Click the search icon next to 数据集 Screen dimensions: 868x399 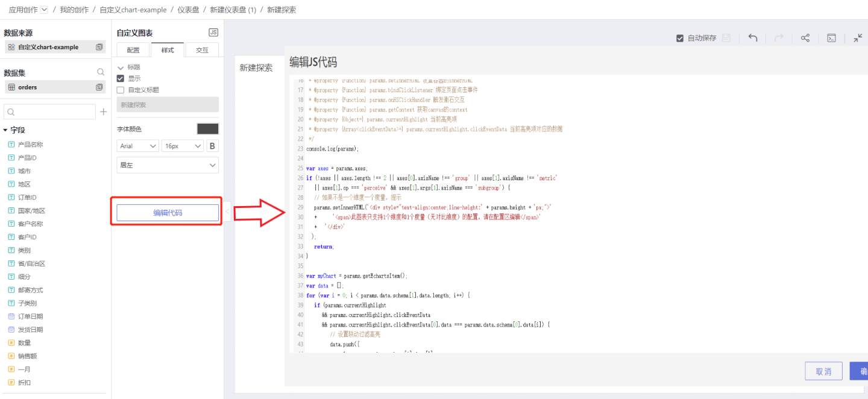(x=101, y=72)
